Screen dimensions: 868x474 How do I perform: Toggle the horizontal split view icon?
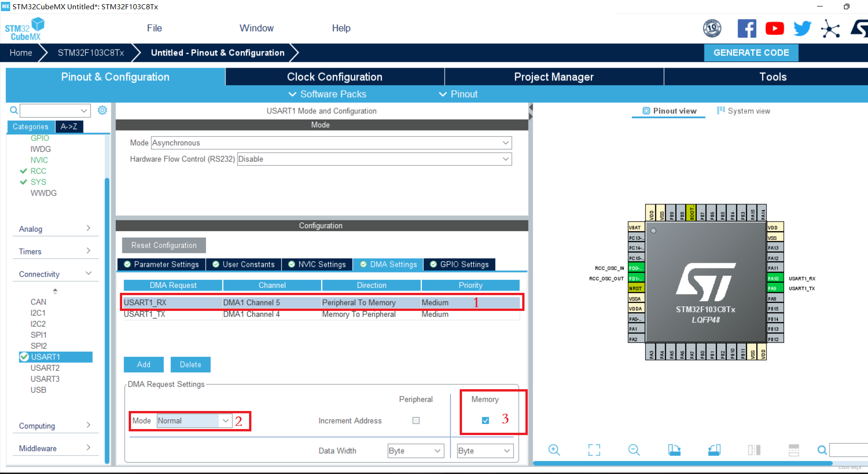pyautogui.click(x=794, y=450)
